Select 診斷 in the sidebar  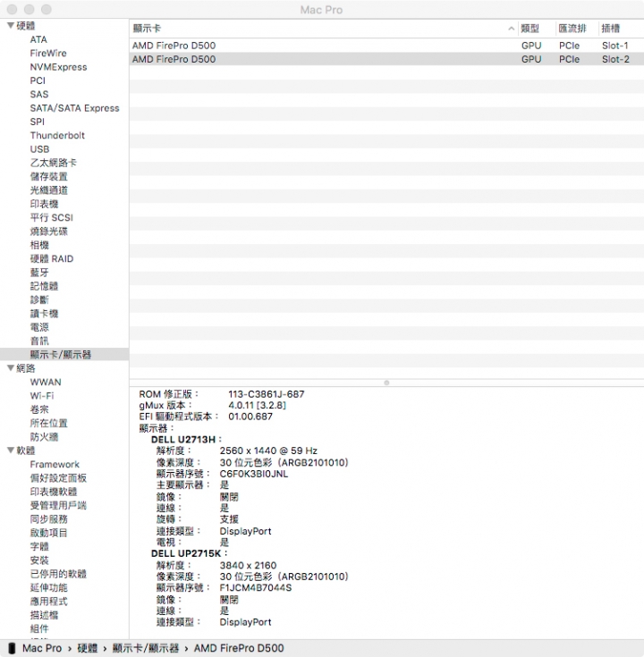pyautogui.click(x=39, y=299)
